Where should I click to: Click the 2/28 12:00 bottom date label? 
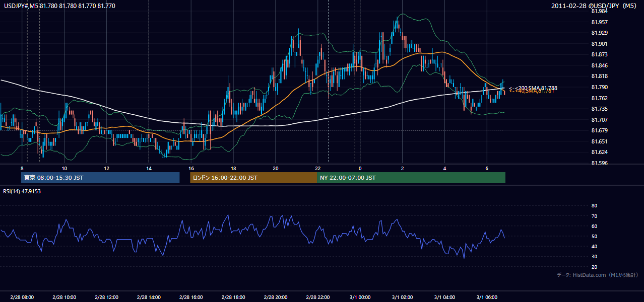[106, 297]
